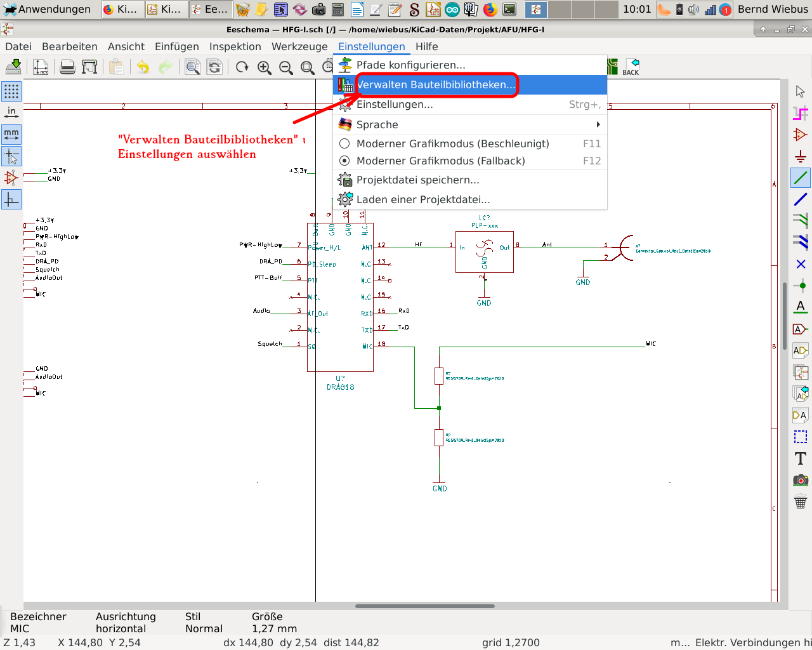The height and width of the screenshot is (650, 812).
Task: Click the volume speaker tray icon
Action: point(694,9)
